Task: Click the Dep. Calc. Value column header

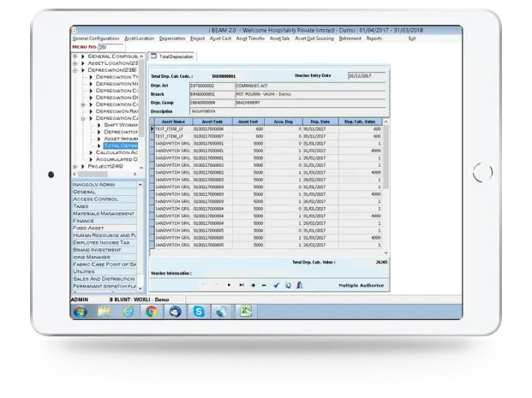Action: pyautogui.click(x=360, y=122)
